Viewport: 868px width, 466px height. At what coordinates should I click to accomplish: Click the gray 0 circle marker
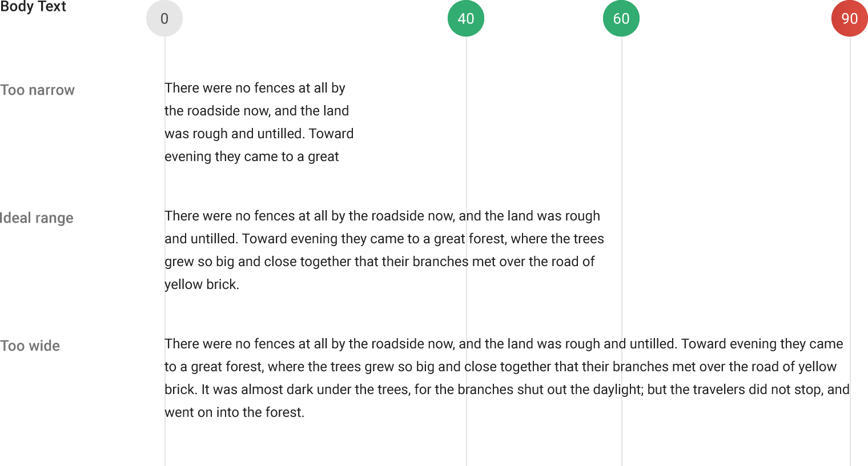(164, 18)
